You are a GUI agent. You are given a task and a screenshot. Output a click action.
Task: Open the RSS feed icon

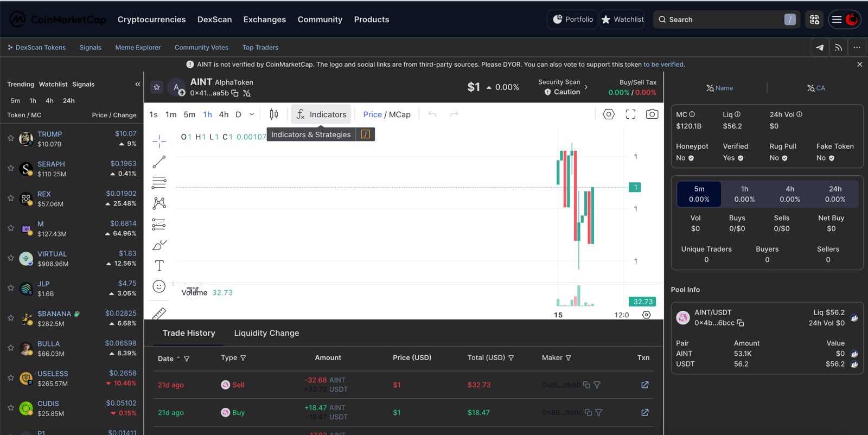(x=838, y=48)
